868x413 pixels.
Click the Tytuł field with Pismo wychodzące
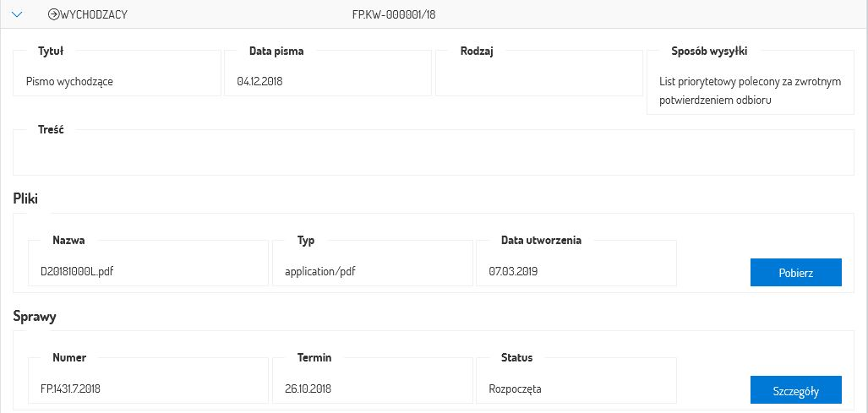coord(116,82)
